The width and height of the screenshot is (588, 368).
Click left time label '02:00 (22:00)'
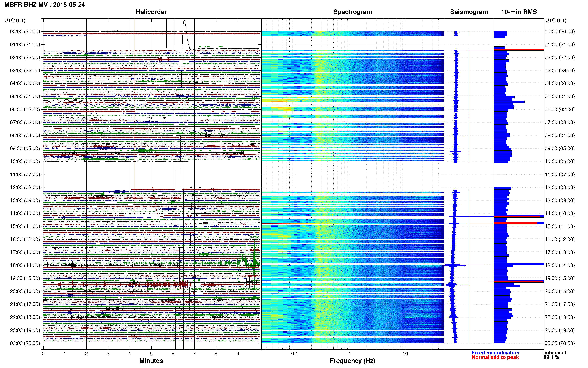pyautogui.click(x=25, y=57)
